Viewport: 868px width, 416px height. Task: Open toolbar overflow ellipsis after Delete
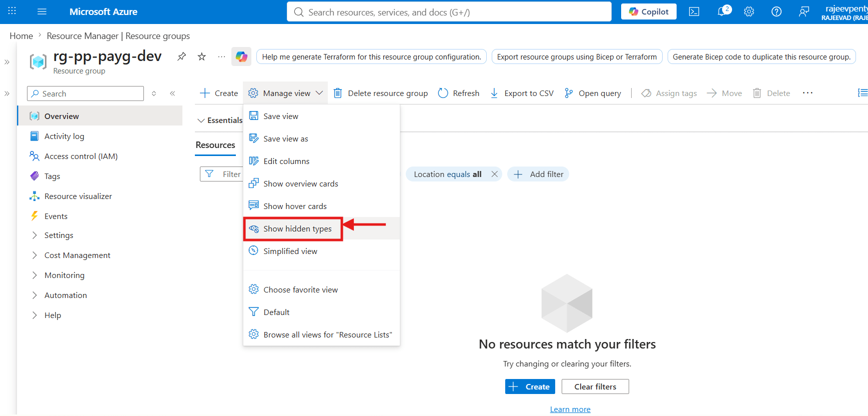pyautogui.click(x=808, y=93)
